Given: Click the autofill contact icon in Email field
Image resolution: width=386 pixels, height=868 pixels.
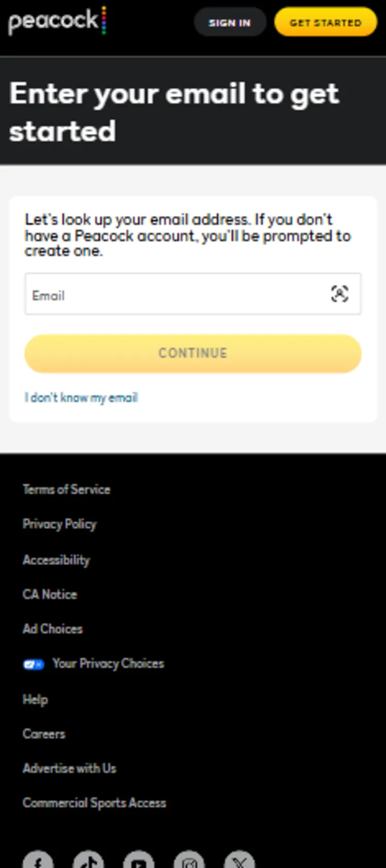Looking at the screenshot, I should [x=339, y=294].
